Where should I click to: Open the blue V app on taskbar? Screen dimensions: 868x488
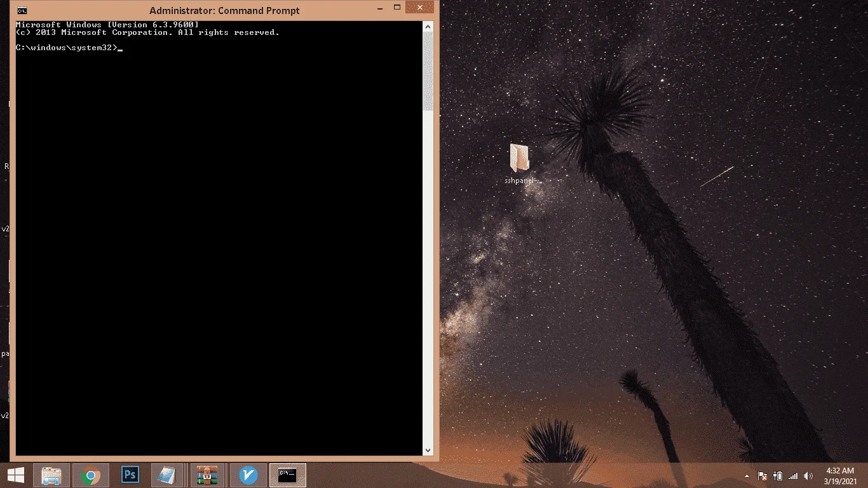pyautogui.click(x=248, y=475)
